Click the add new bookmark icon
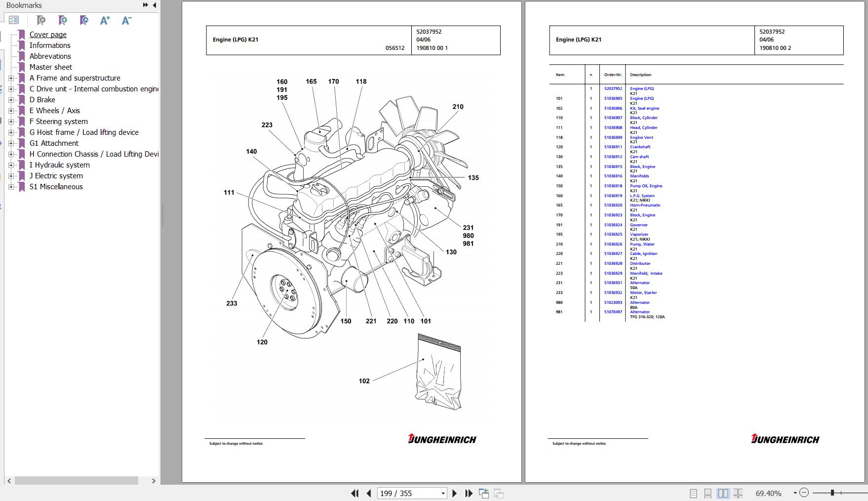Screen dimensions: 868x501 pyautogui.click(x=62, y=20)
